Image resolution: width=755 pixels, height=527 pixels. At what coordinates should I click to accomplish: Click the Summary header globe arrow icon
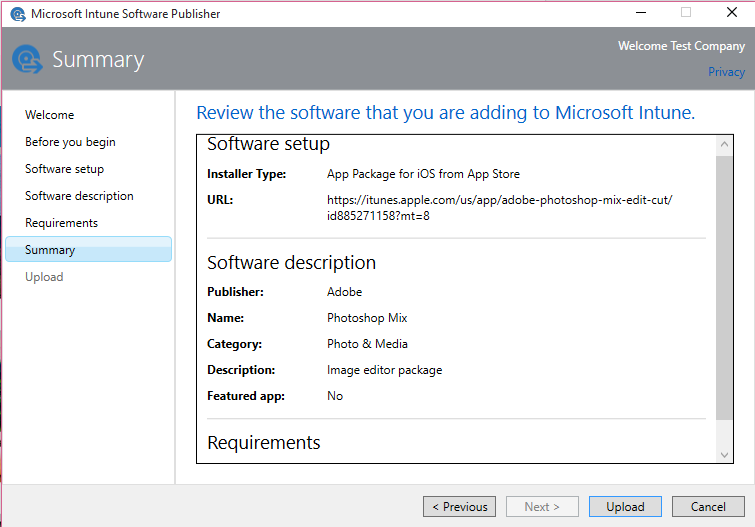27,60
